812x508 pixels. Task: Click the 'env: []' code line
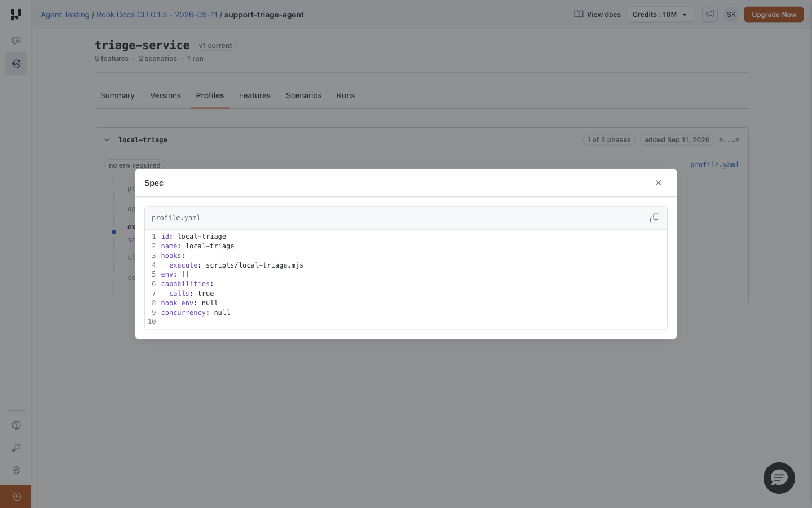coord(175,274)
